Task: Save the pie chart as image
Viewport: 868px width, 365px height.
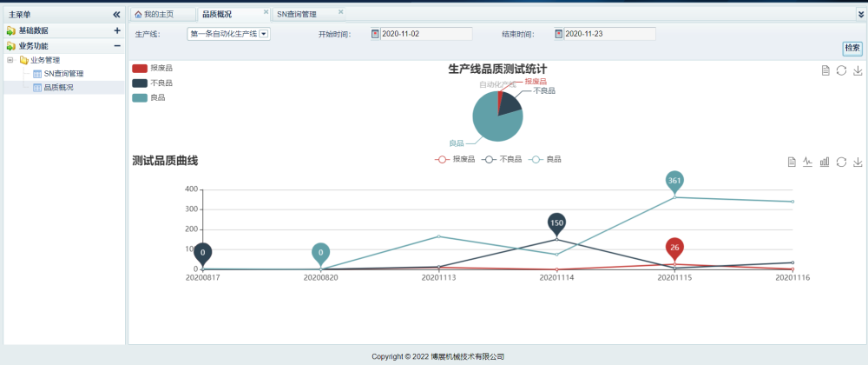Action: click(858, 70)
